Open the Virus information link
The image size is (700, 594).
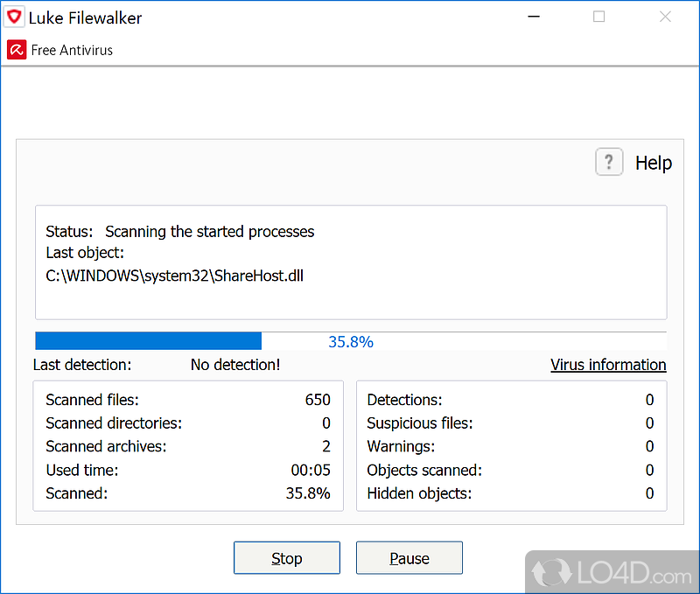(x=608, y=365)
